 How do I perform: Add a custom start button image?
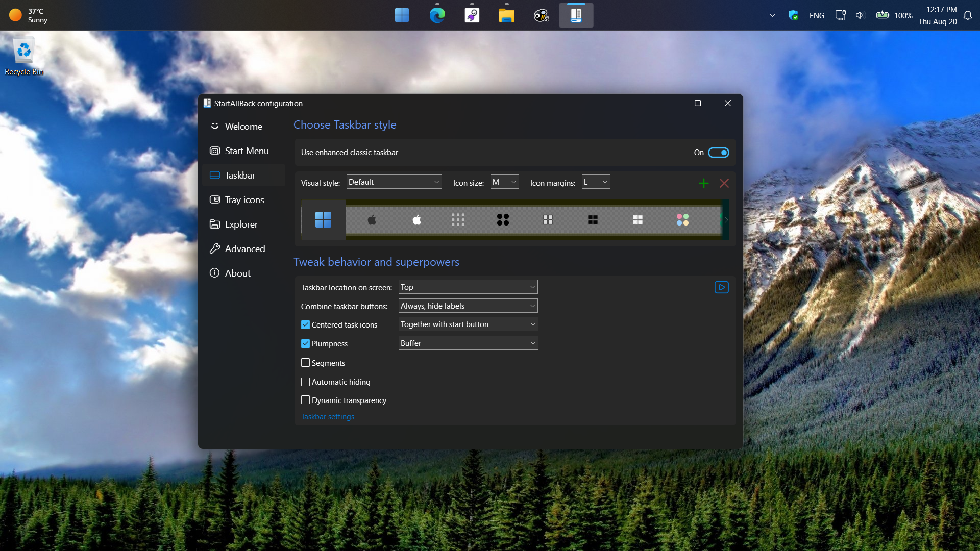tap(704, 183)
